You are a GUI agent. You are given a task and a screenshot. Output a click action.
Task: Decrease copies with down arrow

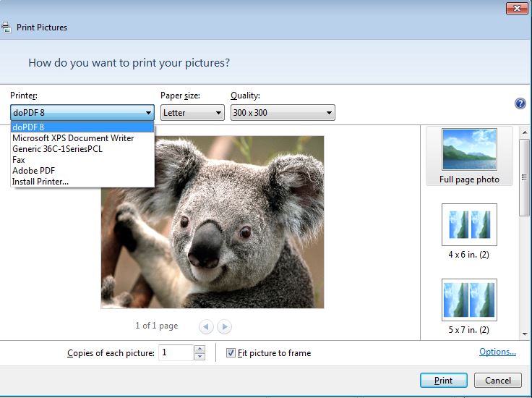pyautogui.click(x=199, y=357)
